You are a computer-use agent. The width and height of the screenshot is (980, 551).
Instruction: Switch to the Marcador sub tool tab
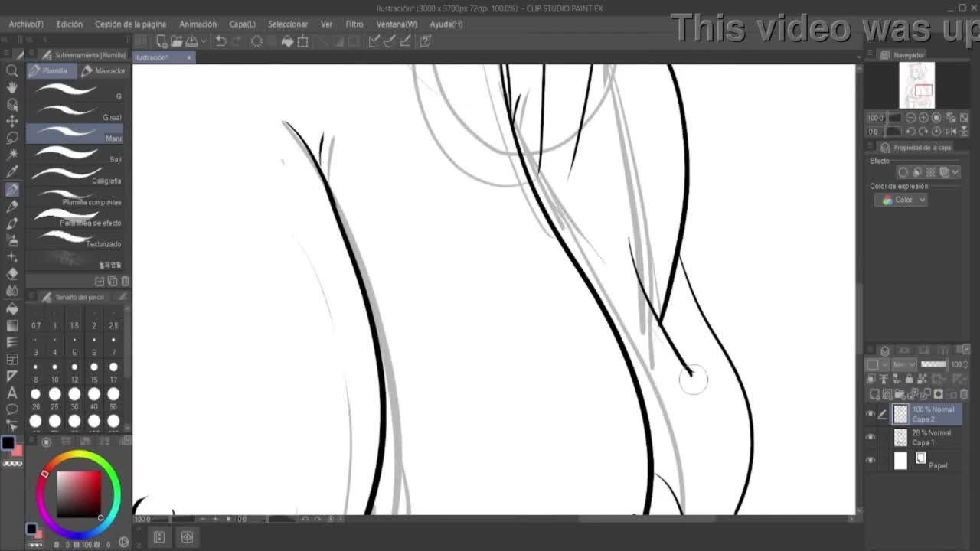[x=103, y=70]
